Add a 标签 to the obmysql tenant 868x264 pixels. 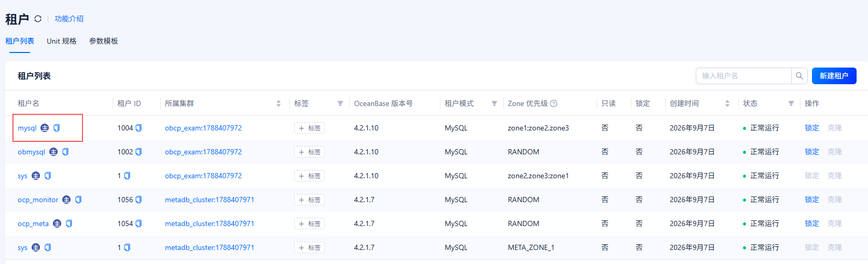[x=309, y=152]
